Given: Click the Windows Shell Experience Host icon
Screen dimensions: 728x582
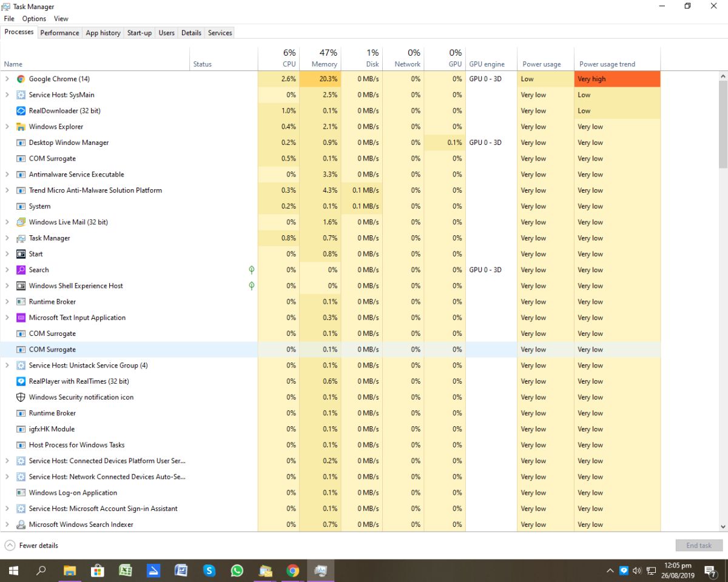Looking at the screenshot, I should pyautogui.click(x=21, y=286).
